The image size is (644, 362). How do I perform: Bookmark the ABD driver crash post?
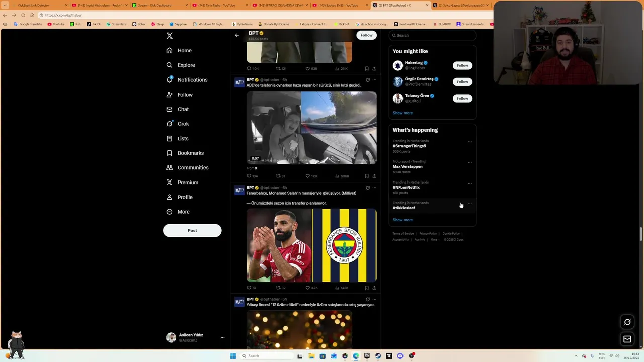pos(367,176)
